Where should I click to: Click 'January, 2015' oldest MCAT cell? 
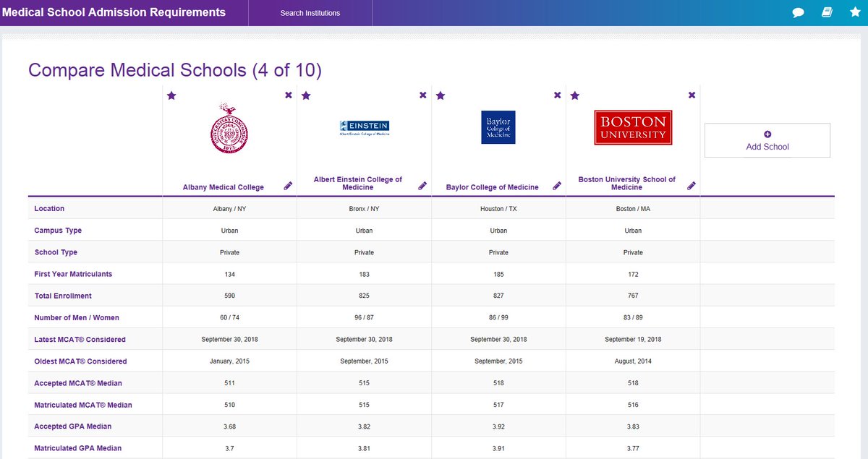229,361
